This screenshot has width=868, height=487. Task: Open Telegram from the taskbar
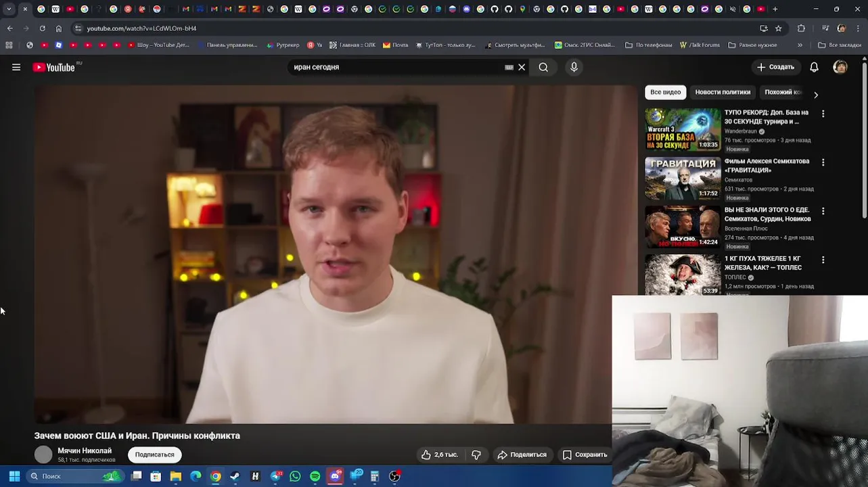click(x=275, y=476)
